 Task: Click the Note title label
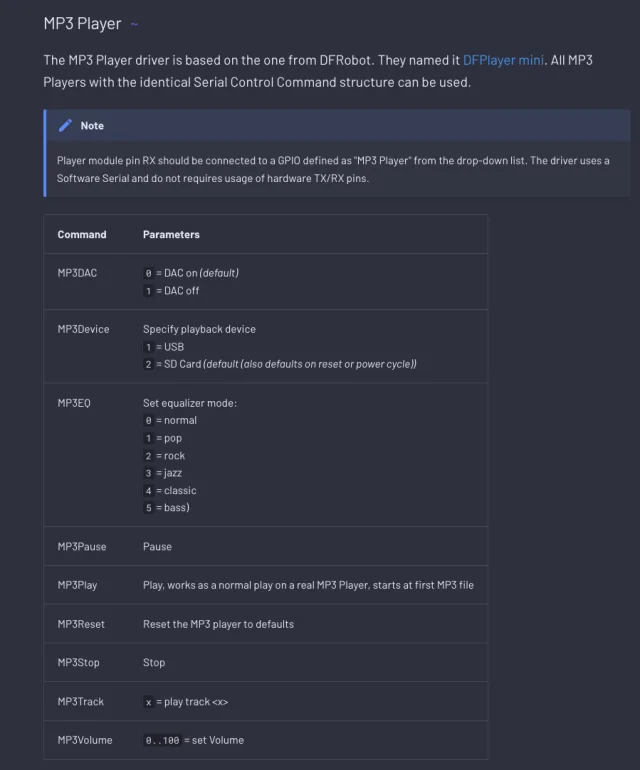92,126
